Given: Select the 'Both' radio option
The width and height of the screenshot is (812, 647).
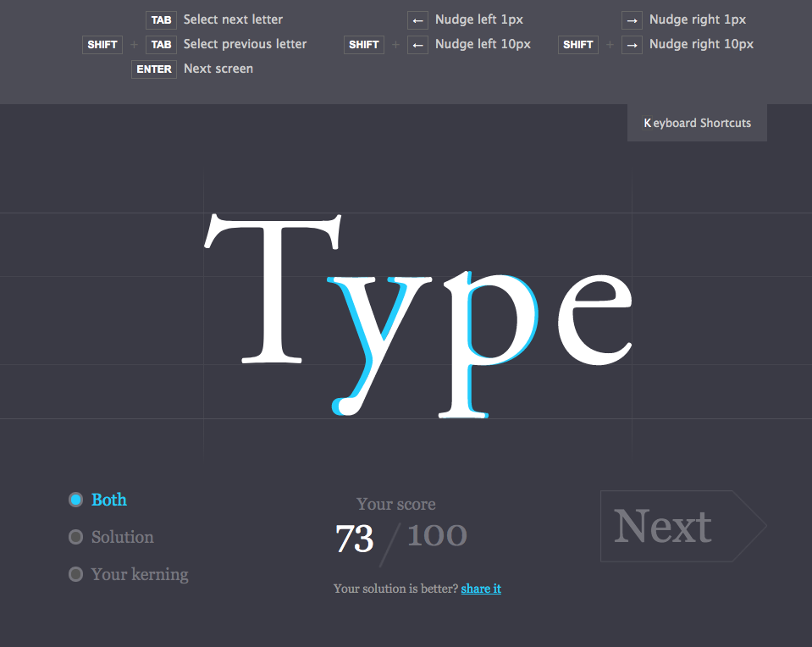Looking at the screenshot, I should click(x=76, y=500).
